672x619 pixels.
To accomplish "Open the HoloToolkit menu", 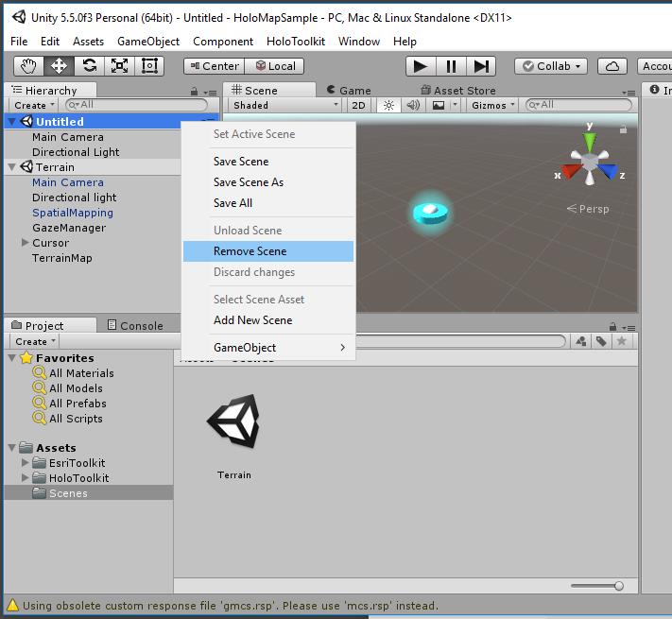I will pos(296,42).
